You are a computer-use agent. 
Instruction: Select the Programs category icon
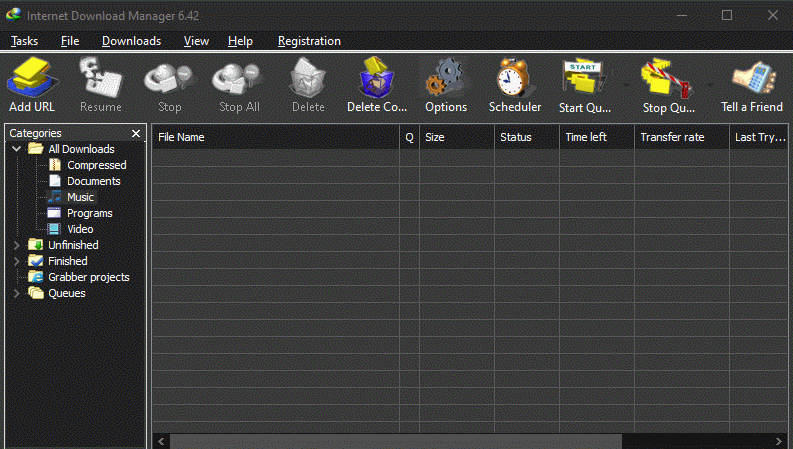click(54, 213)
